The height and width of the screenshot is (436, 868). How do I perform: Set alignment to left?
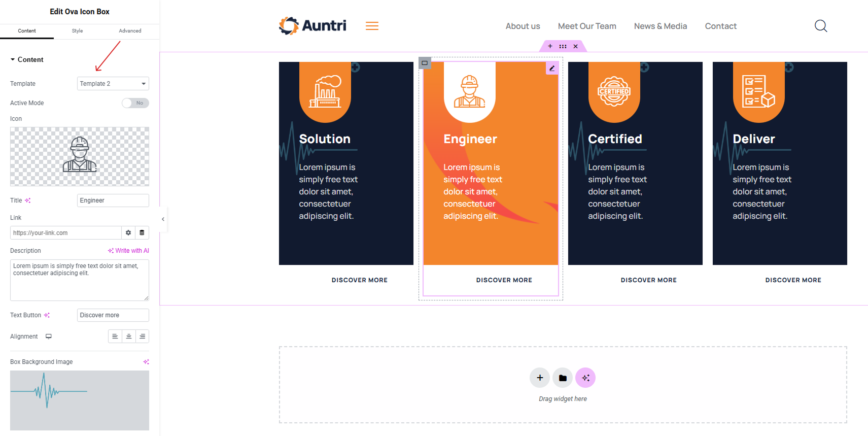[x=115, y=337]
